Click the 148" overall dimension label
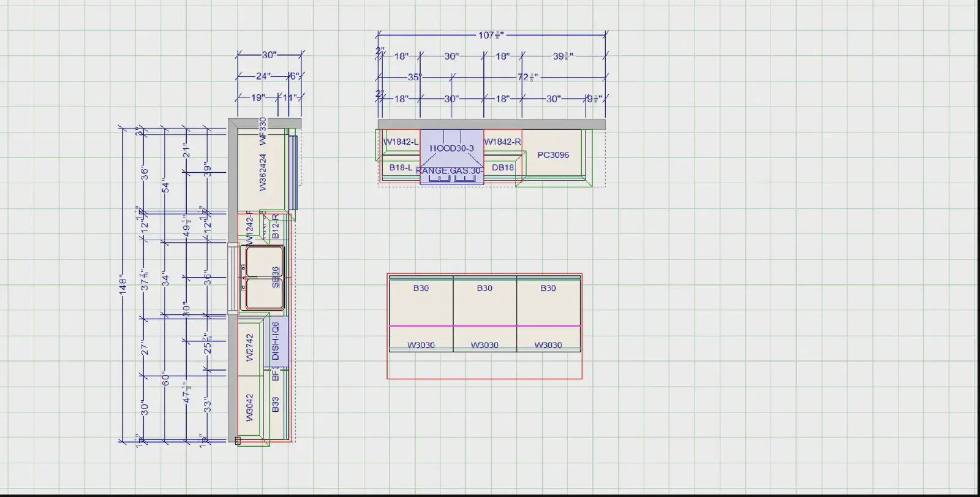Viewport: 980px width, 497px height. point(123,284)
